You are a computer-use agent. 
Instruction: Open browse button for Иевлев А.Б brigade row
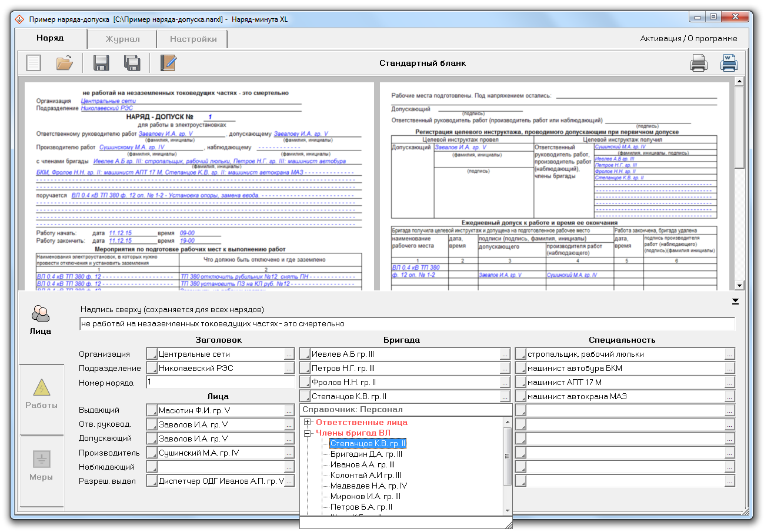click(505, 354)
